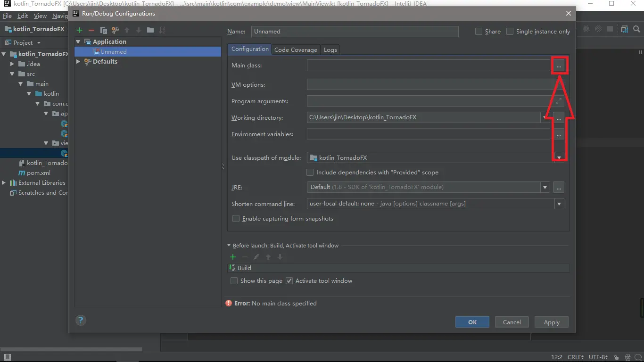Add a before-launch task with green plus

click(233, 257)
